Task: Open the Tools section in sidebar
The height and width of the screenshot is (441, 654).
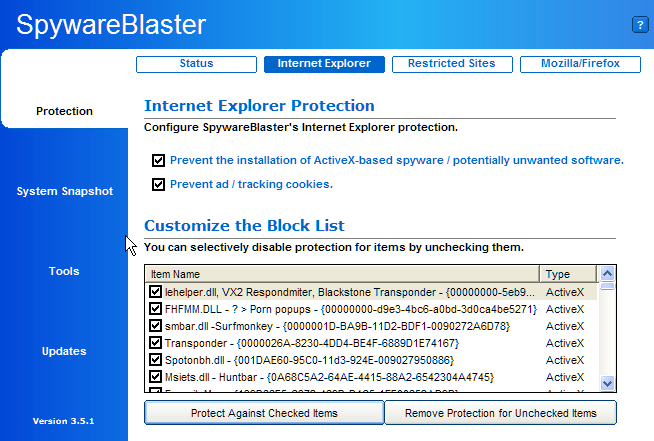Action: click(x=64, y=271)
